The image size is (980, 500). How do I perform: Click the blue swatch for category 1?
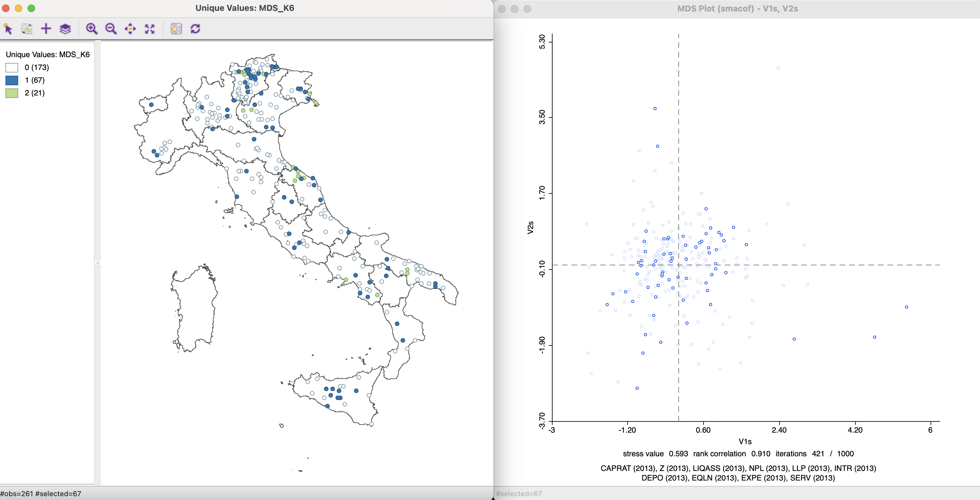(x=12, y=80)
